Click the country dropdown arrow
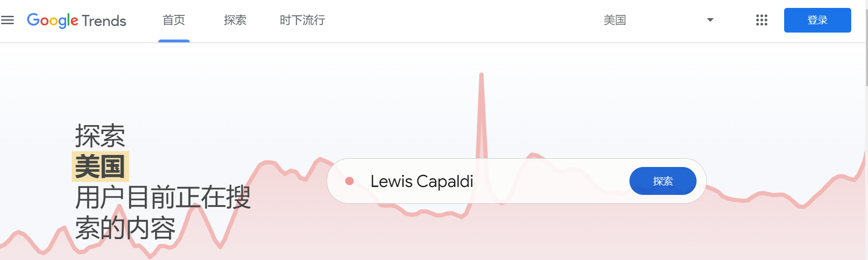Viewport: 868px width, 260px height. click(710, 20)
